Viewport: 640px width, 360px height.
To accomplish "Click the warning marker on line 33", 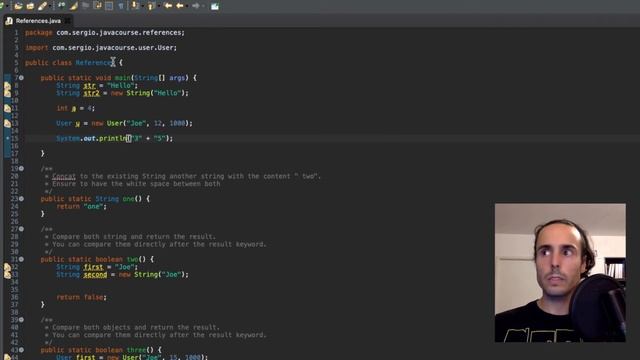I will pyautogui.click(x=7, y=275).
